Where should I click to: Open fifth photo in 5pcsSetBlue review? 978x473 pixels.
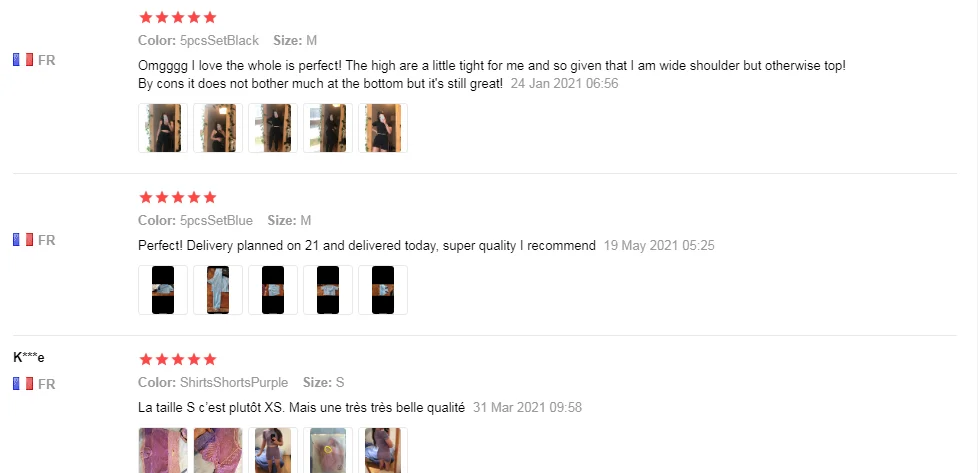coord(382,290)
